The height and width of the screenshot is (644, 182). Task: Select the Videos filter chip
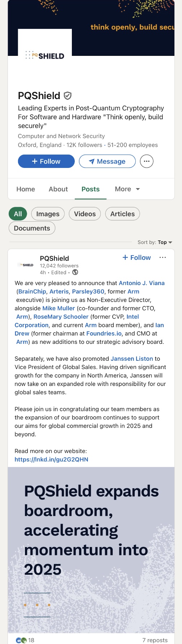click(85, 214)
